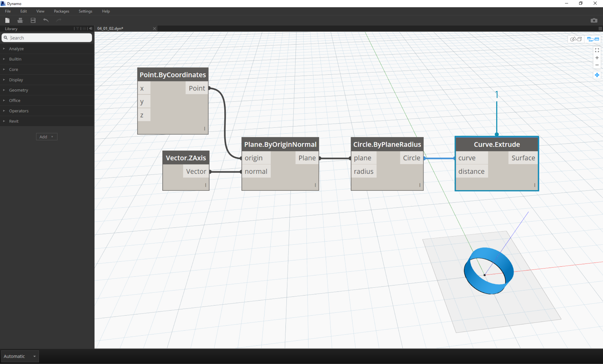Click the lacing indicator on Vector.ZAxis node
603x364 pixels.
click(206, 185)
